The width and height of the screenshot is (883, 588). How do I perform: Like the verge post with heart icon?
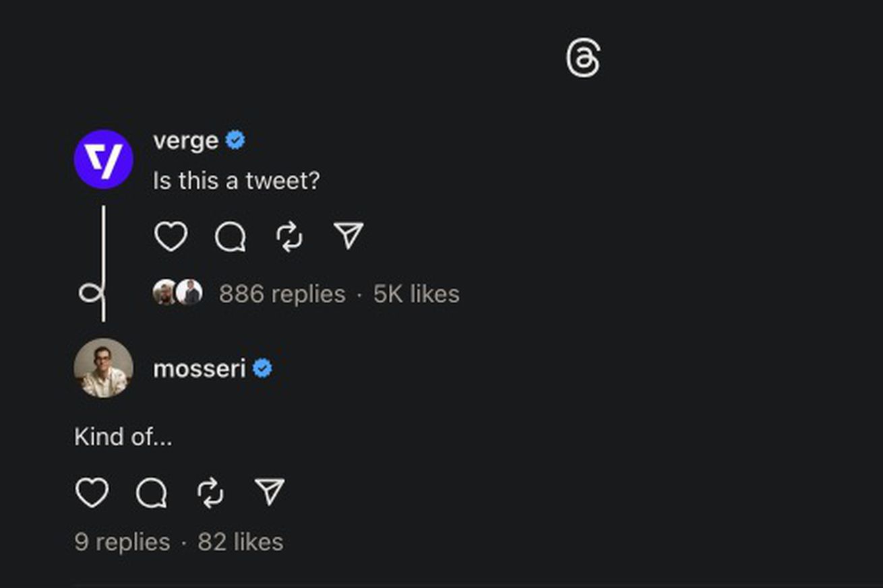click(171, 236)
